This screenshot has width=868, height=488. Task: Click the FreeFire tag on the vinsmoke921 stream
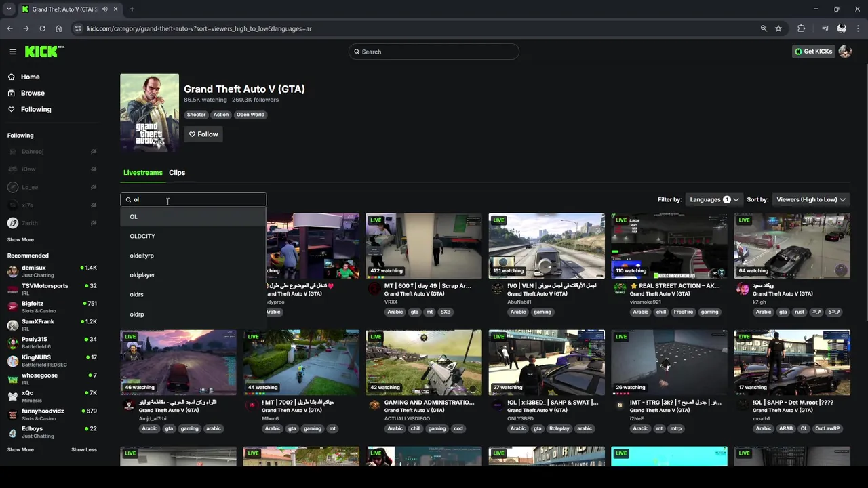(684, 312)
